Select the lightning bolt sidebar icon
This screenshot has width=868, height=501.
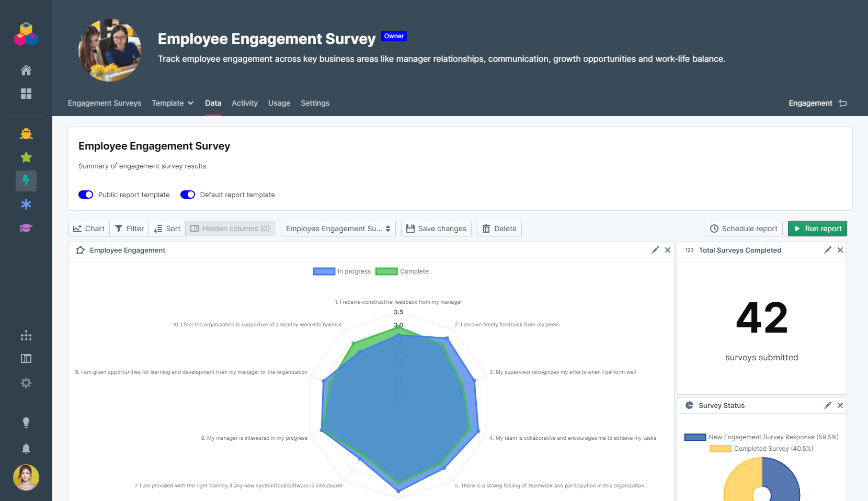coord(26,181)
